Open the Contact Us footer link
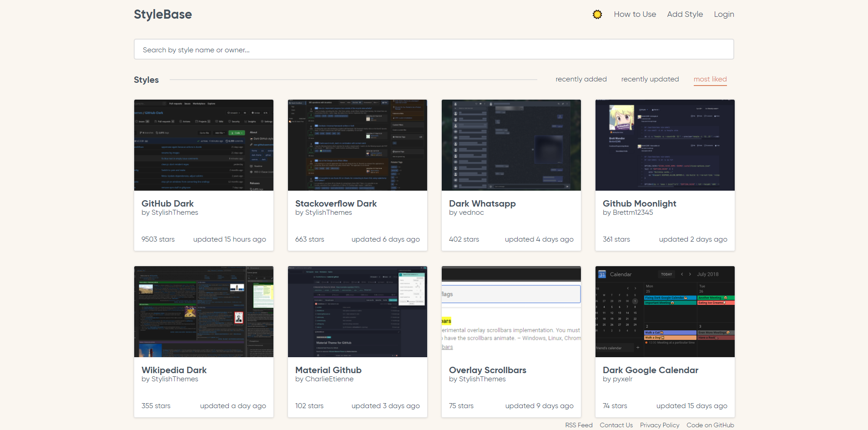Viewport: 868px width, 430px height. pyautogui.click(x=616, y=425)
